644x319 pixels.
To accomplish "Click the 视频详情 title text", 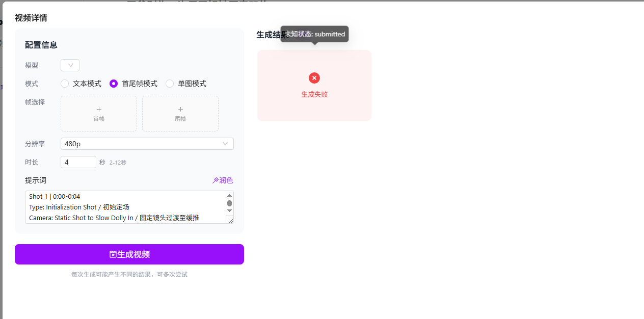I will pyautogui.click(x=31, y=18).
